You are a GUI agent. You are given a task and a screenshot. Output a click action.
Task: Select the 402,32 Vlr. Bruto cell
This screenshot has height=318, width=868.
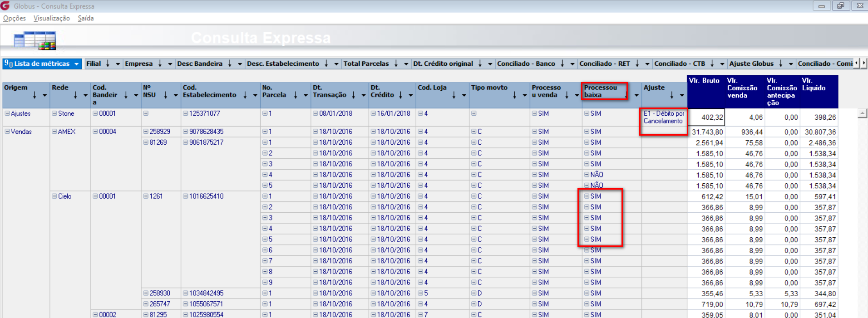coord(706,117)
